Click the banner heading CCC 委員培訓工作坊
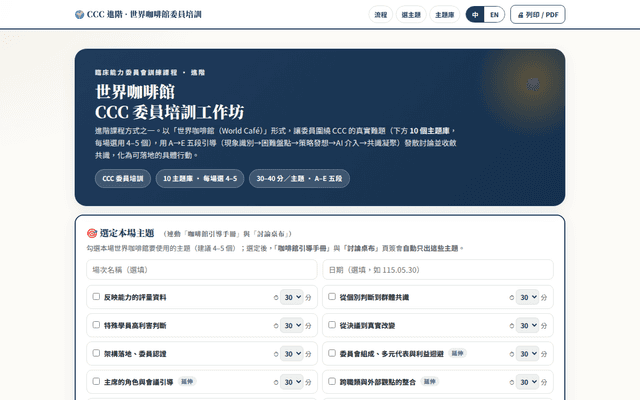The width and height of the screenshot is (640, 400). click(x=170, y=112)
